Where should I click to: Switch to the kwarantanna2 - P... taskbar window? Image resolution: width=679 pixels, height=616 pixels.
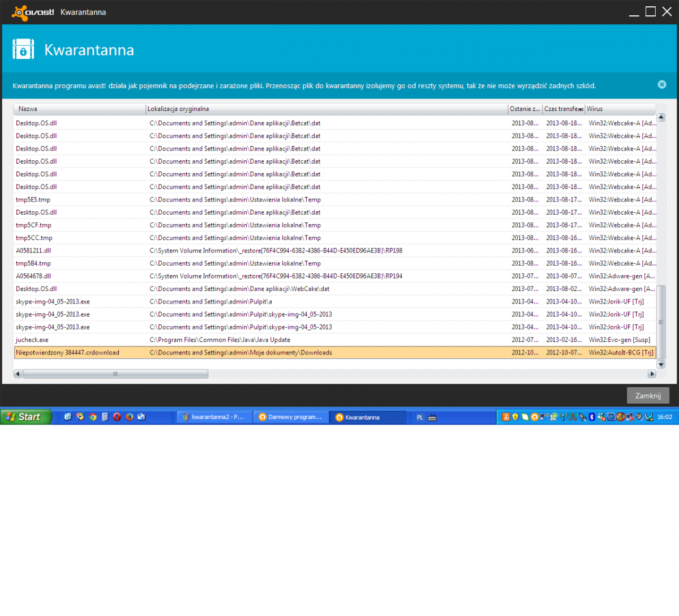(214, 417)
